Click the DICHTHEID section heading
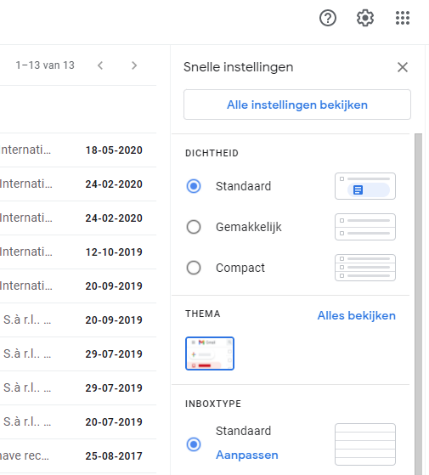This screenshot has height=475, width=429. (x=212, y=153)
